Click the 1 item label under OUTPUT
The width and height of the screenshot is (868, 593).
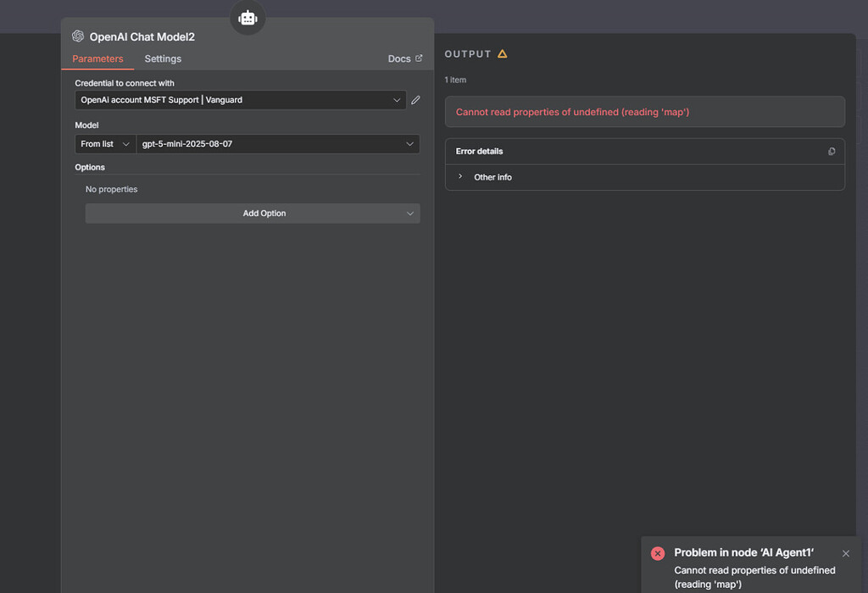coord(455,79)
